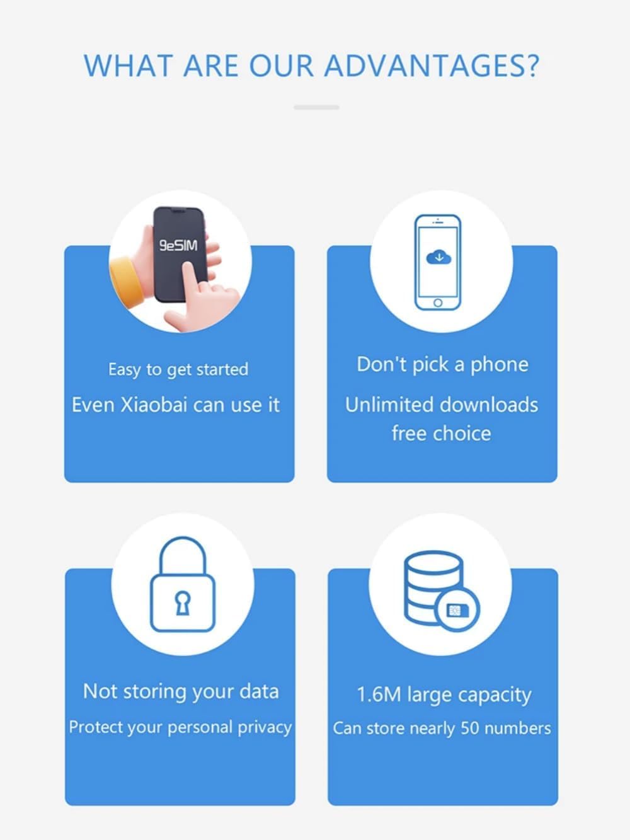The image size is (630, 840).
Task: Click the padlock keyhole
Action: pyautogui.click(x=183, y=603)
